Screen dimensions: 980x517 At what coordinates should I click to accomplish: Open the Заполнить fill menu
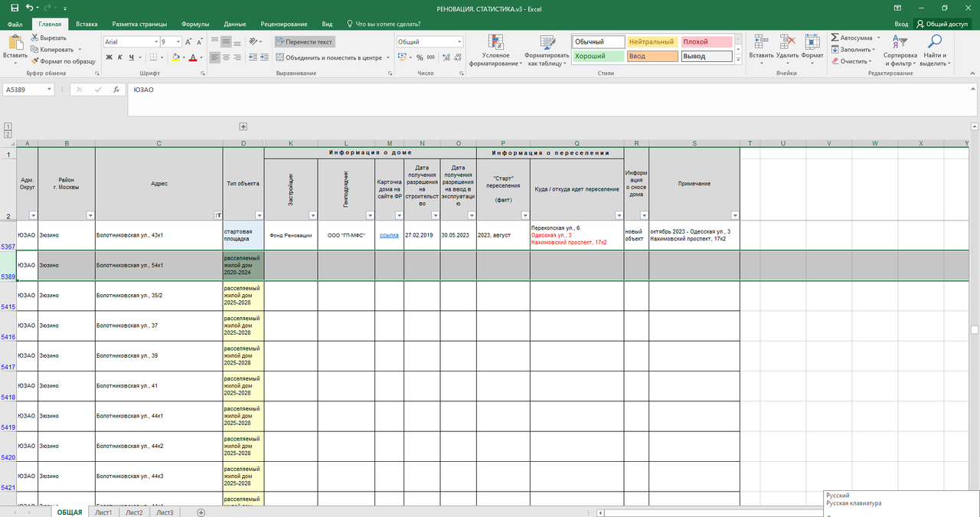point(853,49)
